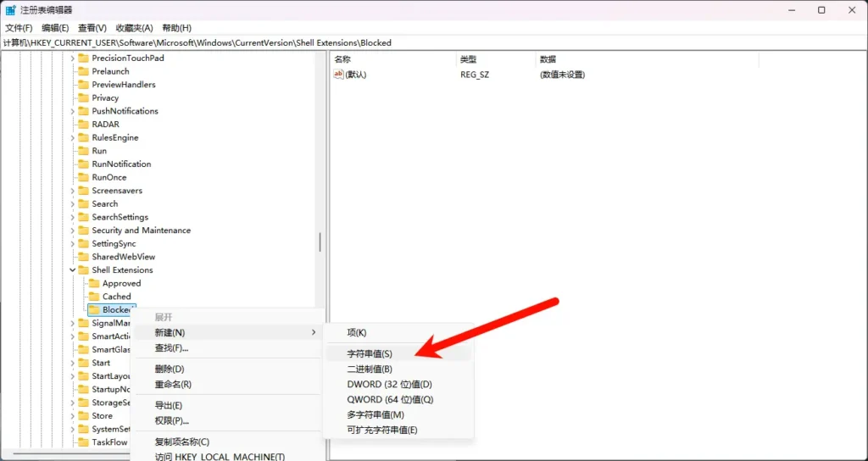Choose 二进制值(B) from the submenu

398,369
